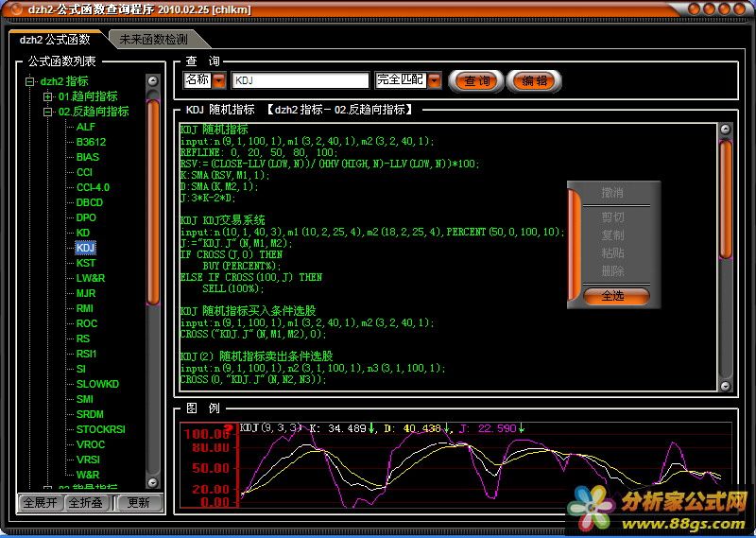Viewport: 756px width, 538px height.
Task: Pick the VRSI indicator
Action: [88, 460]
